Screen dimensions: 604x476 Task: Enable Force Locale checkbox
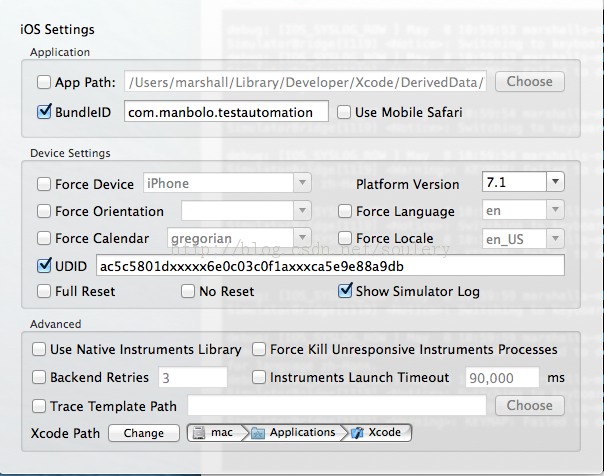pyautogui.click(x=344, y=238)
